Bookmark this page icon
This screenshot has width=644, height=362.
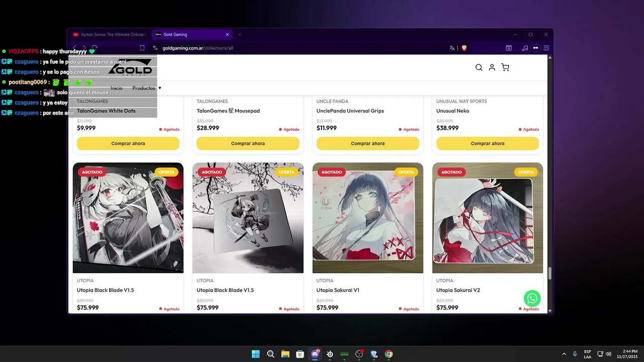142,48
